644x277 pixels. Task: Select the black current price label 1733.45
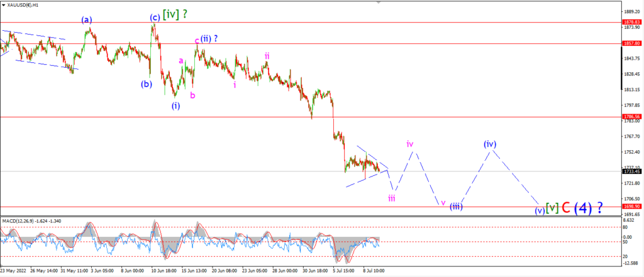tap(631, 171)
